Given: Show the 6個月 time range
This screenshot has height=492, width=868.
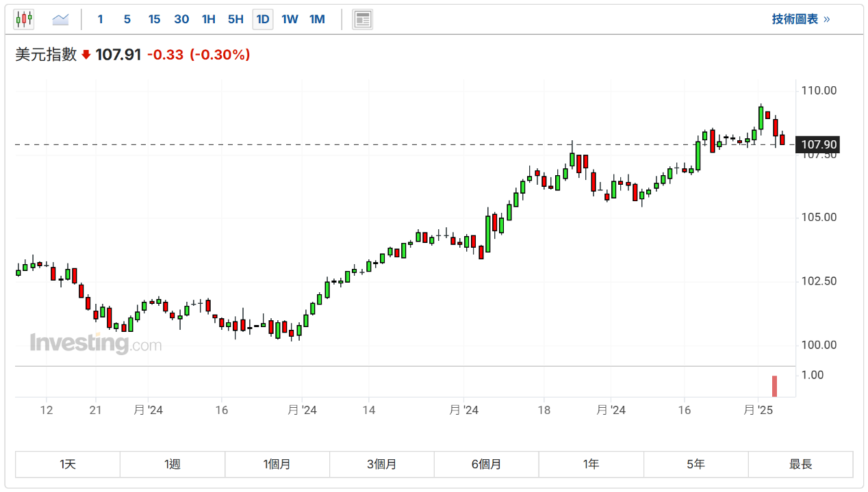Looking at the screenshot, I should pyautogui.click(x=487, y=464).
